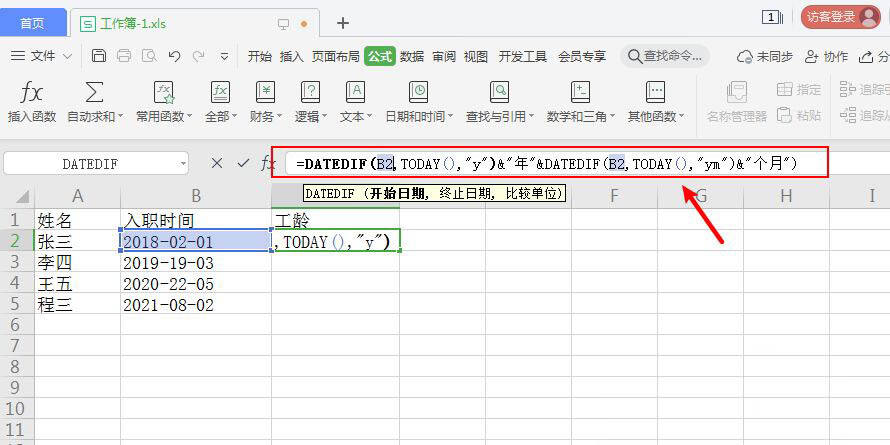Click the print preview icon
This screenshot has width=890, height=445.
(x=149, y=56)
